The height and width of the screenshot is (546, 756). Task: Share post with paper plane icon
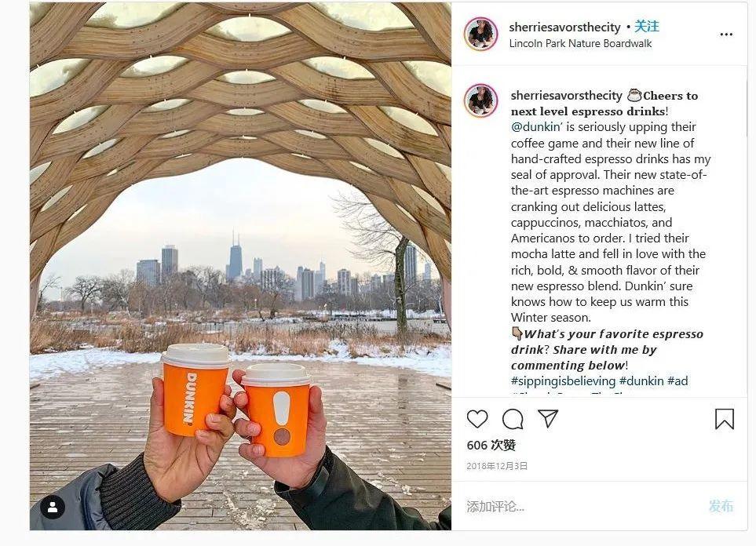548,418
